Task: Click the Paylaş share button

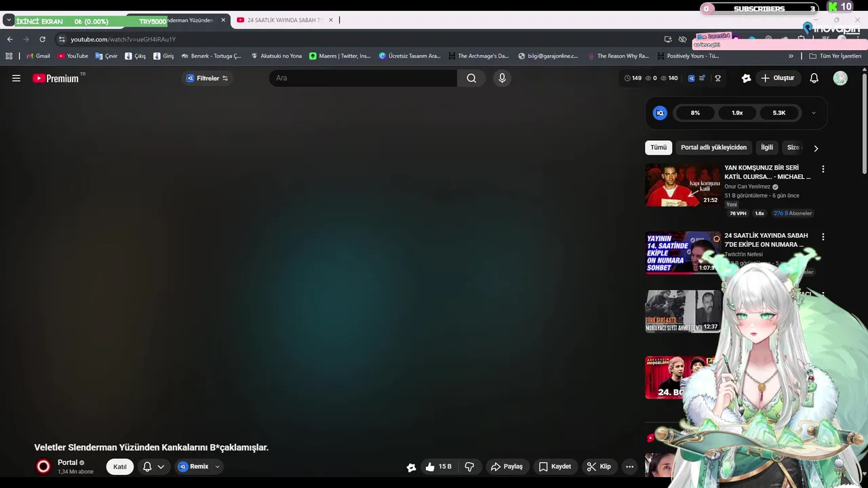Action: pyautogui.click(x=507, y=466)
